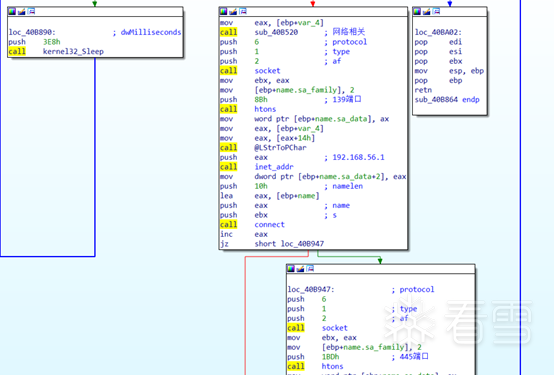Select the lea eax, [ebp+name] line
Viewport: 554px width, 375px height.
tap(270, 196)
